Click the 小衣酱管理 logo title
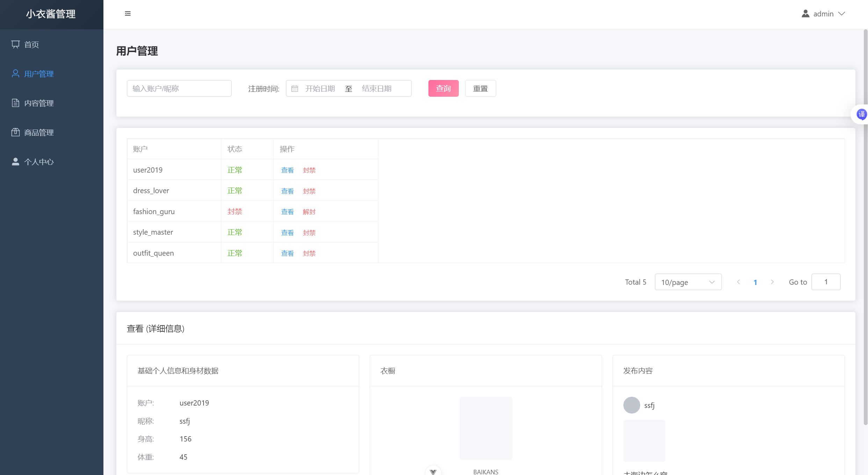 click(51, 14)
